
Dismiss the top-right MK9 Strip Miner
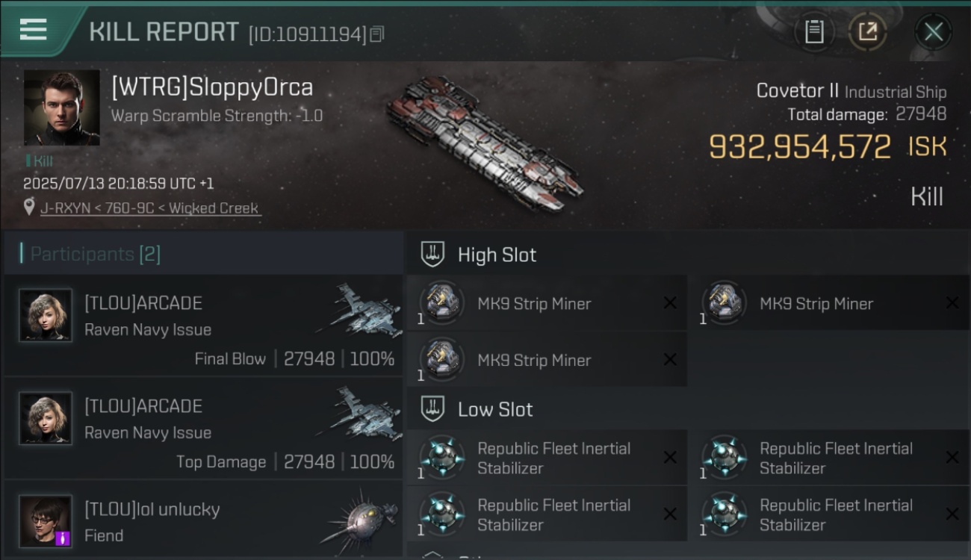click(952, 302)
